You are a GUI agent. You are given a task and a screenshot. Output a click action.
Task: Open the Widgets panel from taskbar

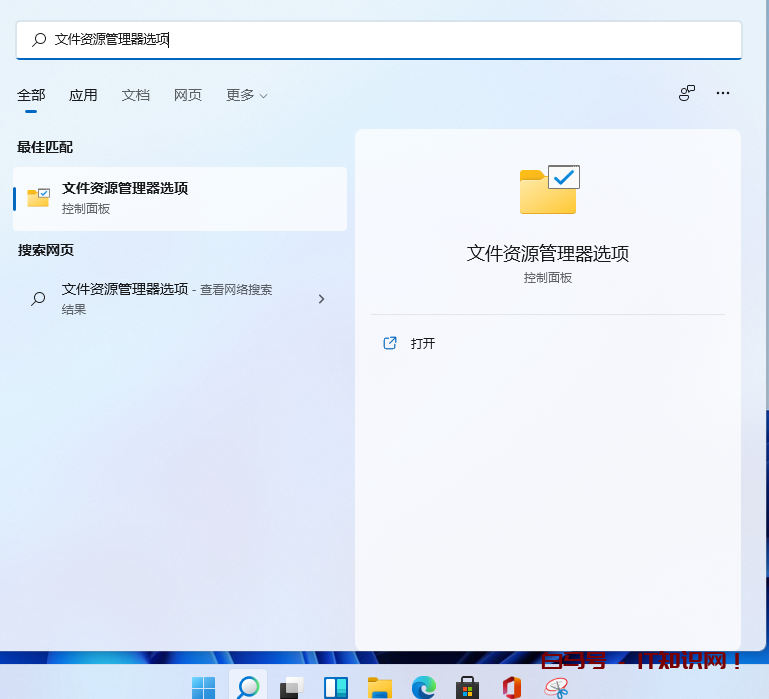[336, 687]
